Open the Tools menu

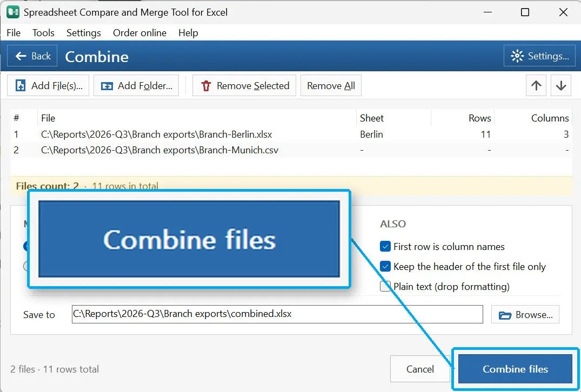click(43, 32)
